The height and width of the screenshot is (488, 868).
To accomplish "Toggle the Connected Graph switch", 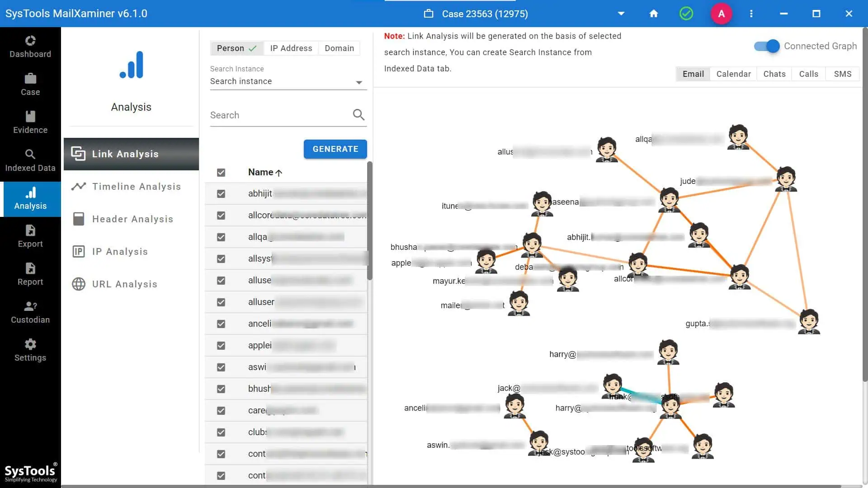I will pyautogui.click(x=767, y=46).
